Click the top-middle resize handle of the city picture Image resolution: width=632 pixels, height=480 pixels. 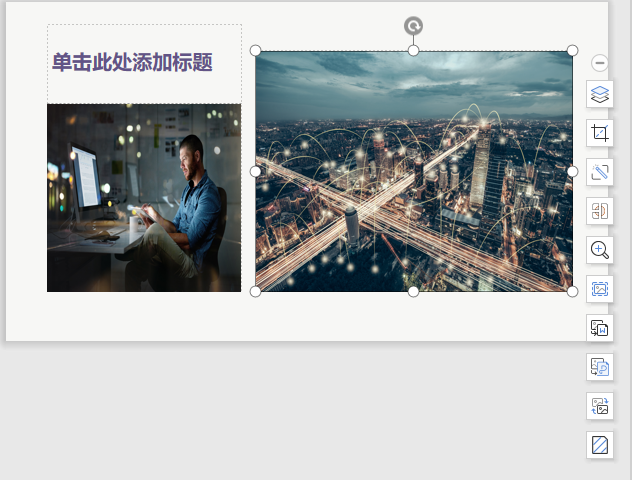414,50
